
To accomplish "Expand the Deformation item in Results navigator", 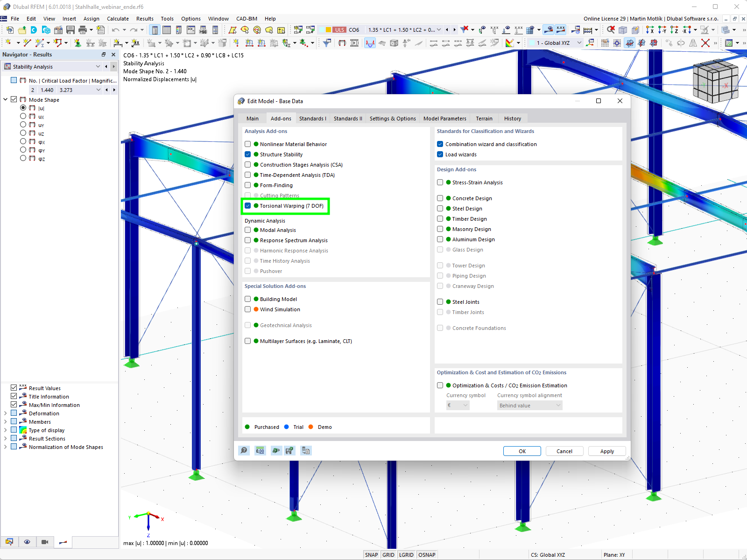I will coord(5,413).
